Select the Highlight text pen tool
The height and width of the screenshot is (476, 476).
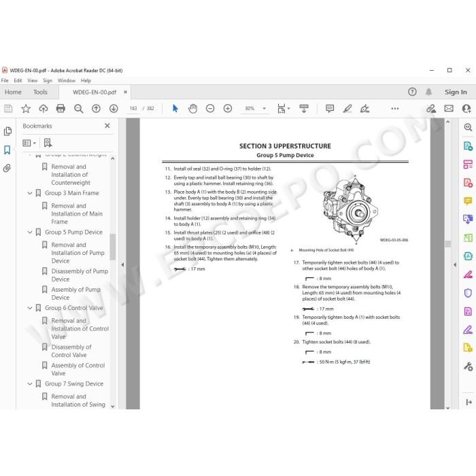coord(347,108)
